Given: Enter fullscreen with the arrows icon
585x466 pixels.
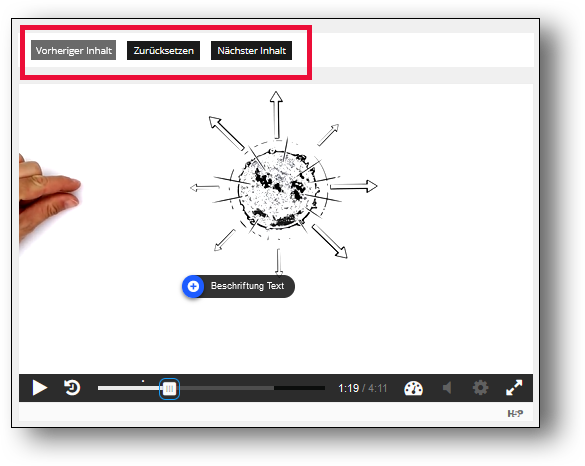Looking at the screenshot, I should pyautogui.click(x=514, y=388).
